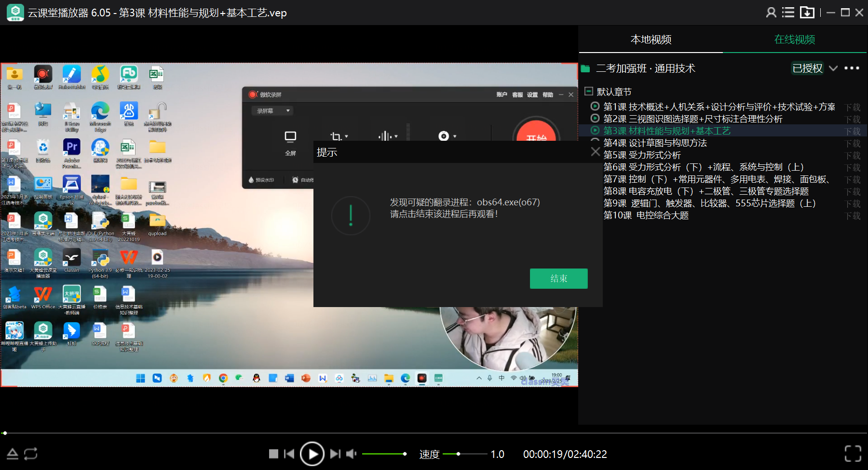Image resolution: width=868 pixels, height=470 pixels.
Task: Select 第1课 技术概述 lesson
Action: (719, 107)
